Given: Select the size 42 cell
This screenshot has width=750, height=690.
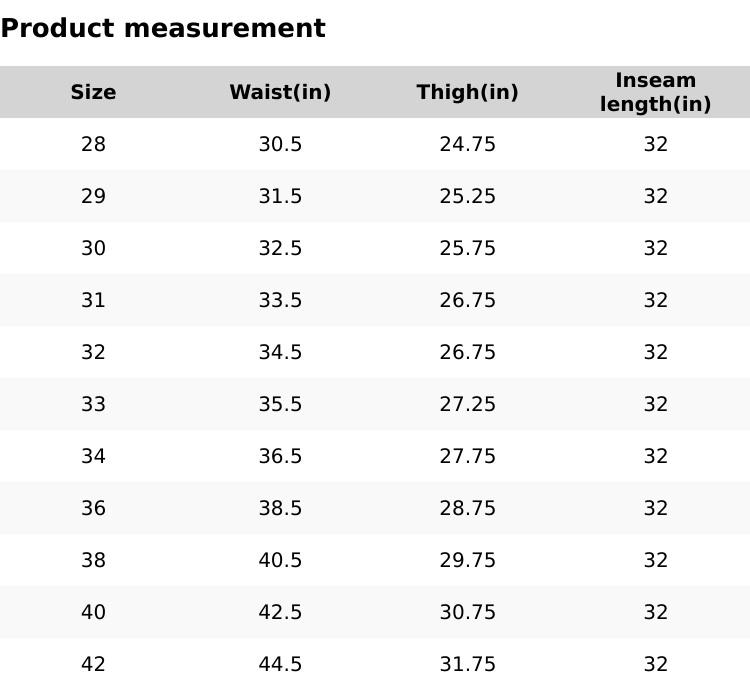Looking at the screenshot, I should tap(93, 664).
